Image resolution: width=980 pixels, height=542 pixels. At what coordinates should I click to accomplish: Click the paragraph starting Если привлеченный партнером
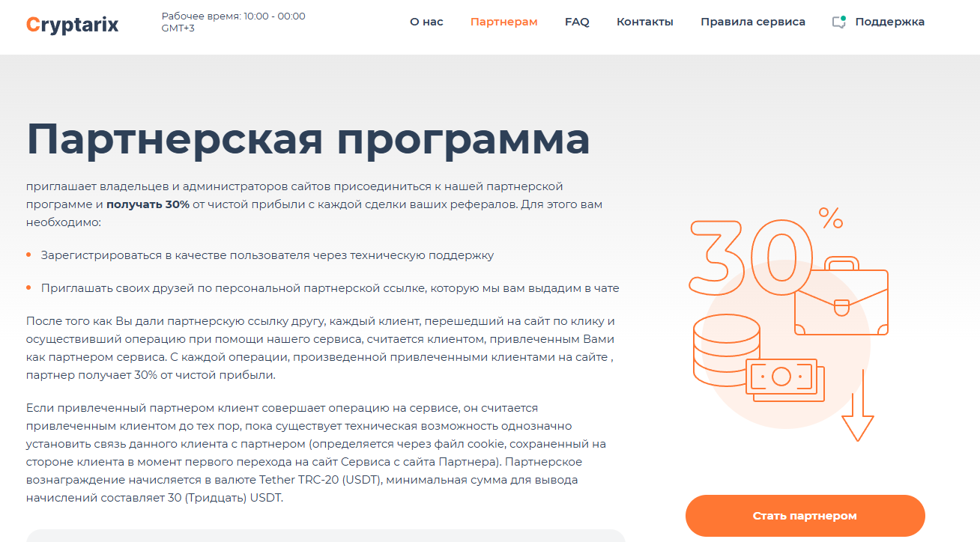click(315, 453)
